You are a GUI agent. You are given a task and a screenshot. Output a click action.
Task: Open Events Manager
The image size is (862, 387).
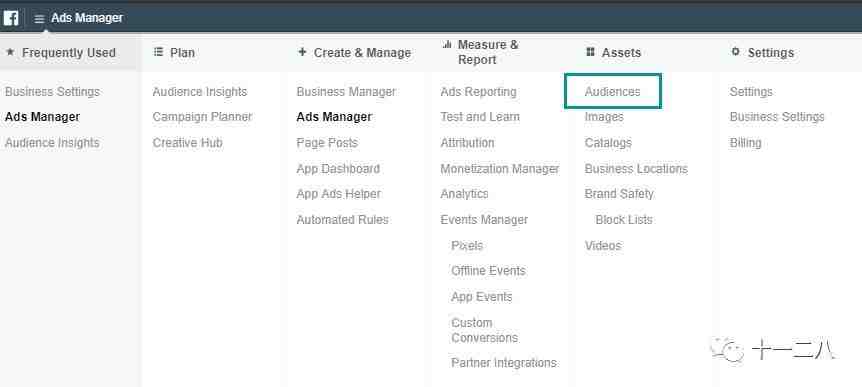click(x=484, y=220)
